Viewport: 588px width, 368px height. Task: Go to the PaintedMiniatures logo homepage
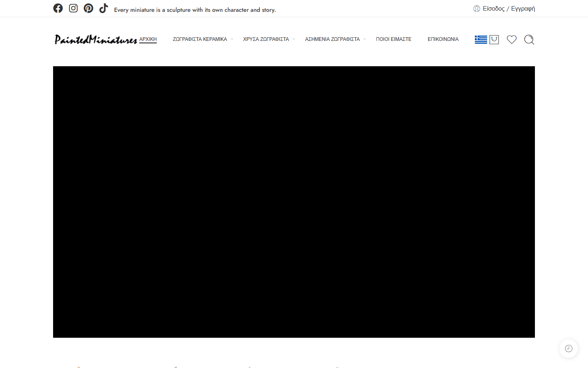tap(96, 39)
